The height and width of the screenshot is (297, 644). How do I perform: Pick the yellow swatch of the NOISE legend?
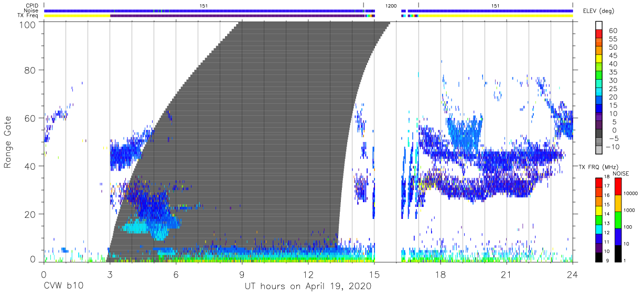(x=617, y=203)
